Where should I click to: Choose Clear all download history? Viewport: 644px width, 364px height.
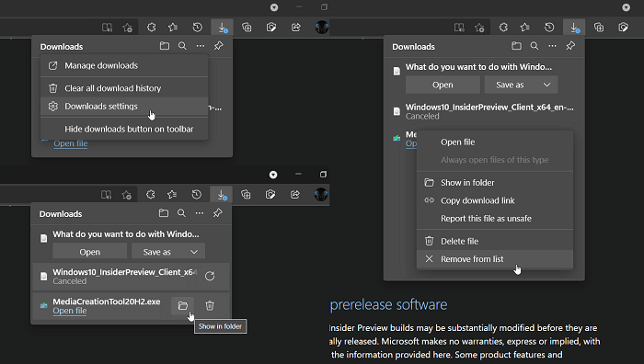pyautogui.click(x=124, y=88)
